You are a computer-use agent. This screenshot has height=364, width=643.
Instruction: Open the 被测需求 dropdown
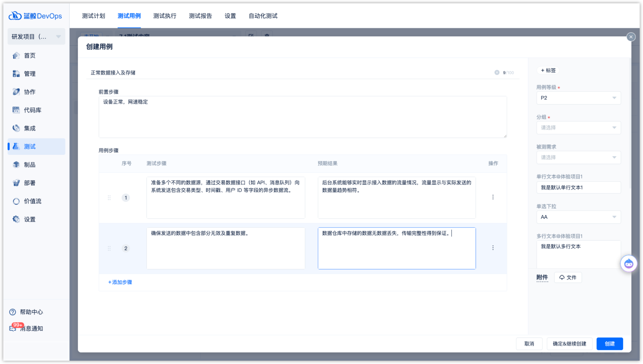click(x=578, y=157)
